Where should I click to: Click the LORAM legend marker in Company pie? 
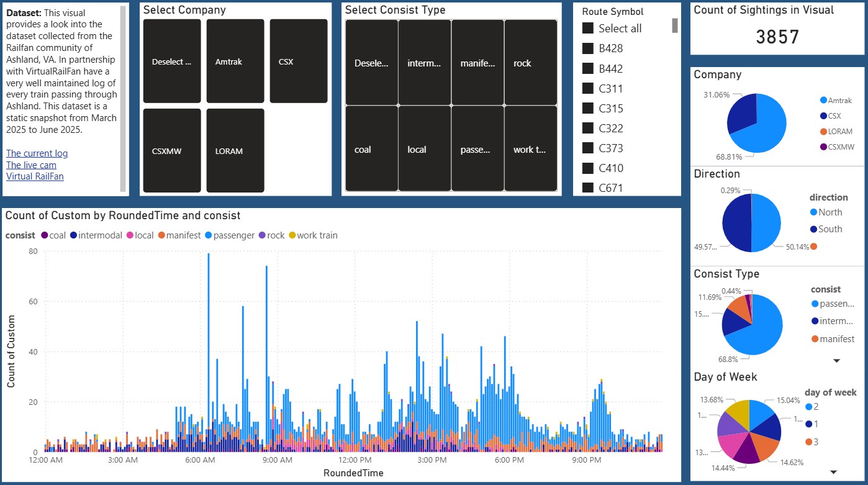click(x=823, y=132)
